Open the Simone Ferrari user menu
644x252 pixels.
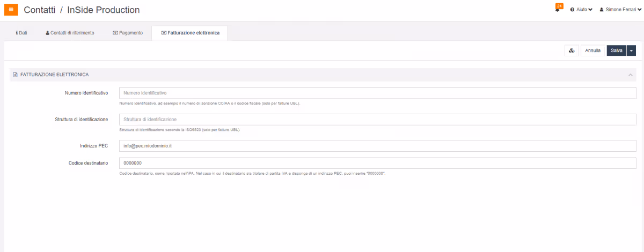(621, 10)
